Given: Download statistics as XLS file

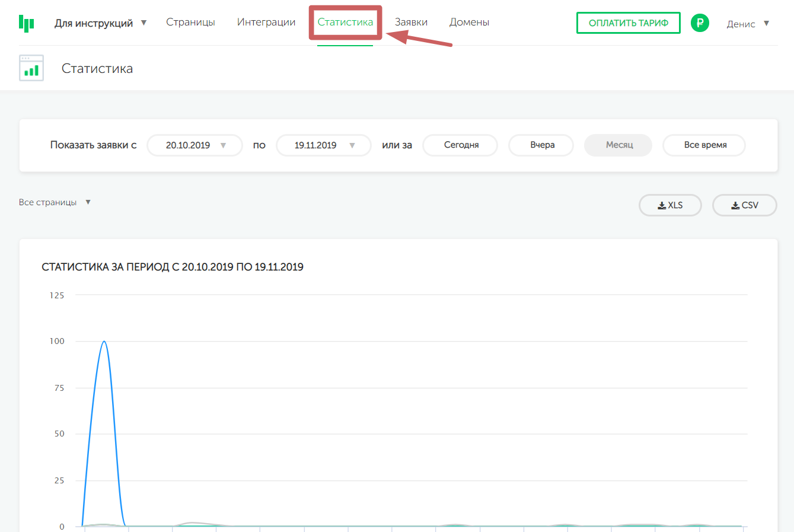Looking at the screenshot, I should click(670, 205).
